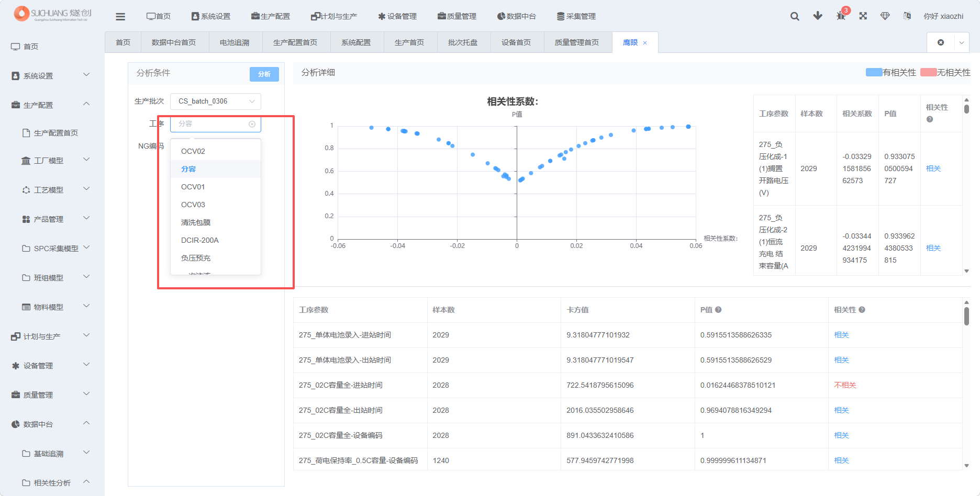Click the help icon next to P值 in bottom table

[718, 310]
